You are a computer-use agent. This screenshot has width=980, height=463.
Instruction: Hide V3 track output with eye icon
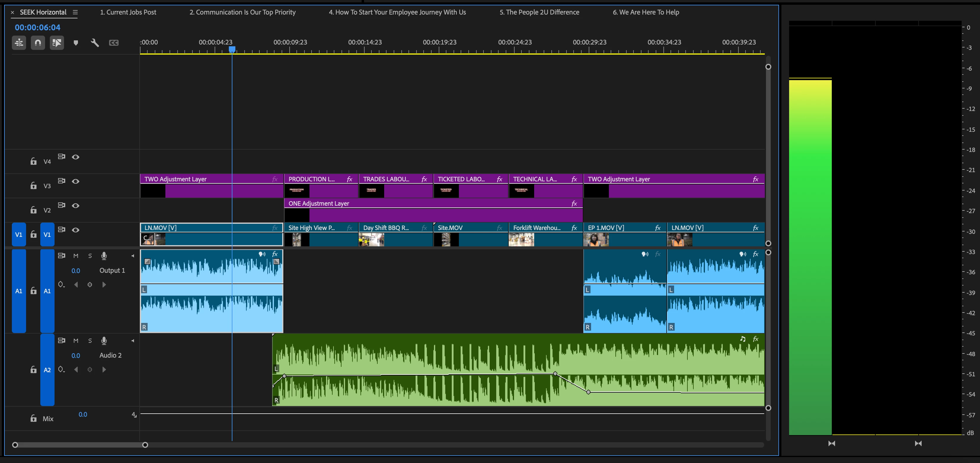76,181
